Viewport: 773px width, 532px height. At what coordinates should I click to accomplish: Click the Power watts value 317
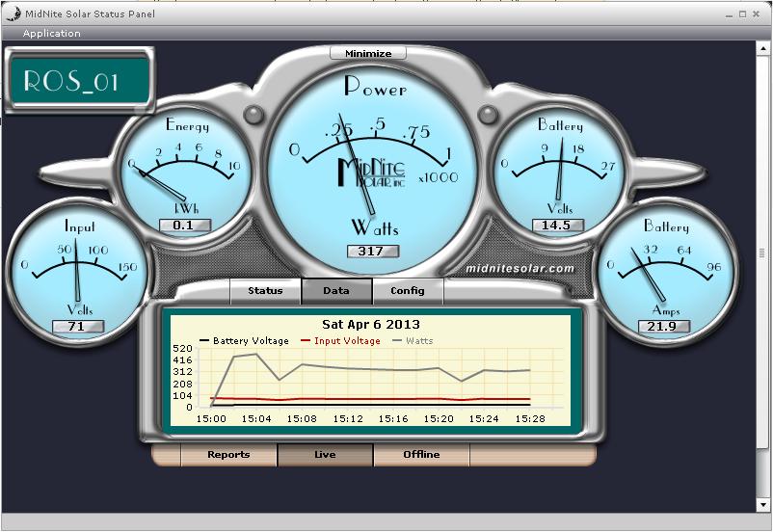[372, 251]
